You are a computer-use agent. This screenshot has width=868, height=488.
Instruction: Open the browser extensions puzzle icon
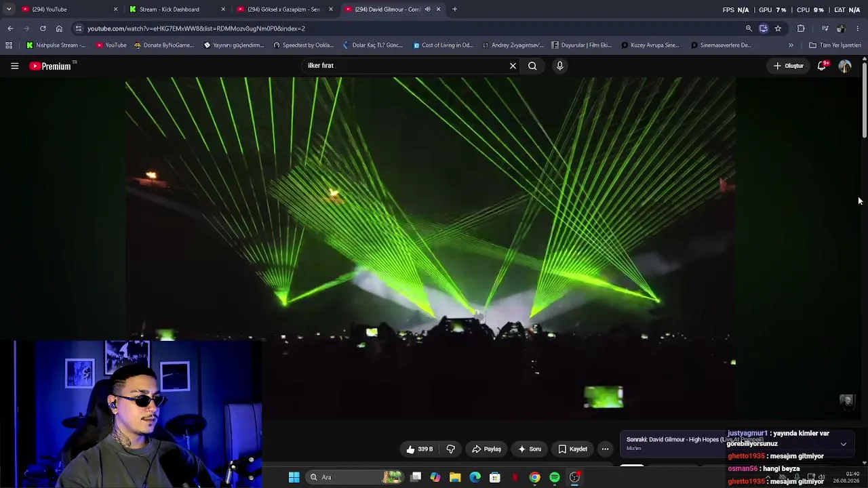click(801, 28)
